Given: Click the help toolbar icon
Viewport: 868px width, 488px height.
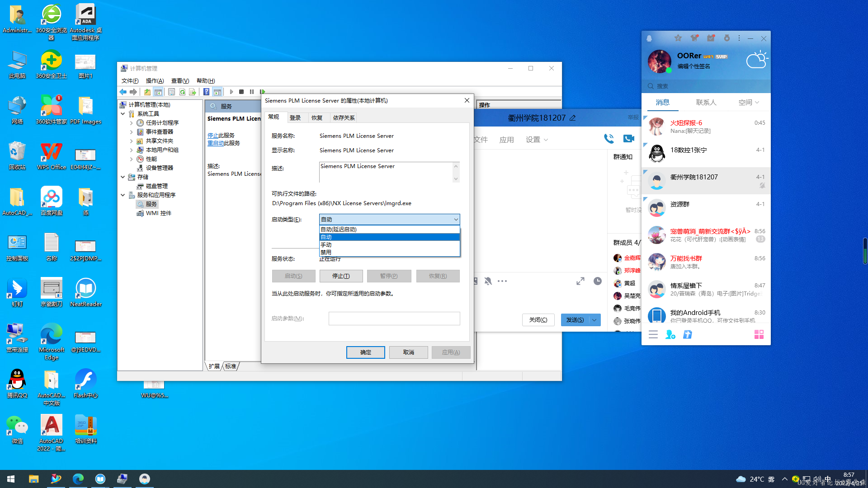Looking at the screenshot, I should pyautogui.click(x=206, y=92).
